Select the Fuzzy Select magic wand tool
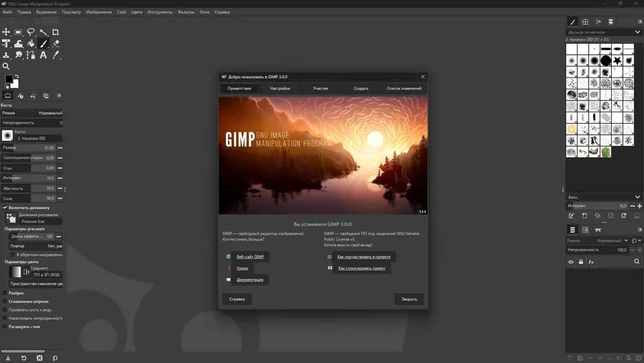This screenshot has height=363, width=644. pyautogui.click(x=43, y=32)
